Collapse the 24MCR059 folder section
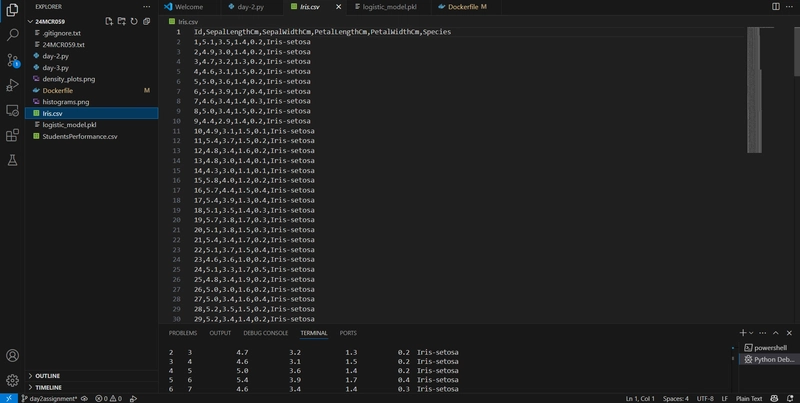The image size is (800, 403). click(49, 21)
